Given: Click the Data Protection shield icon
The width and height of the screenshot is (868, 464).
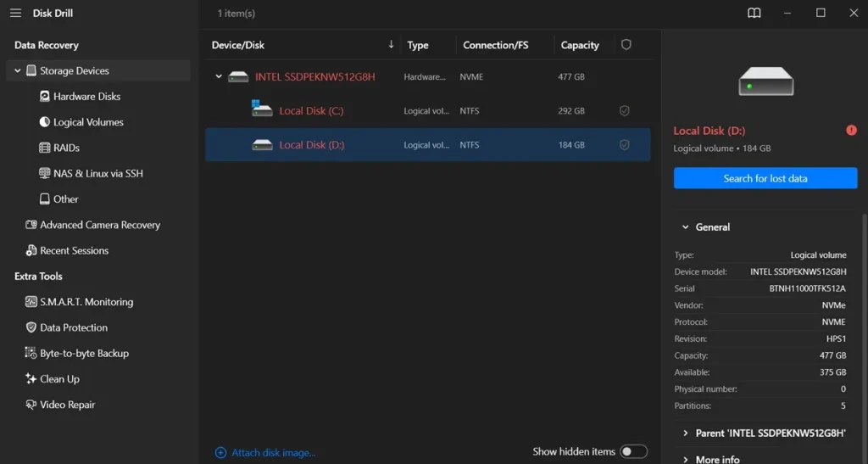Looking at the screenshot, I should [31, 327].
